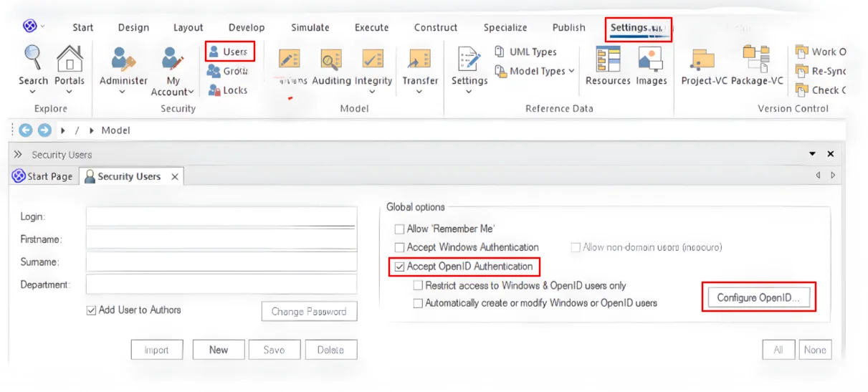Open Locks in Security group

pyautogui.click(x=227, y=90)
